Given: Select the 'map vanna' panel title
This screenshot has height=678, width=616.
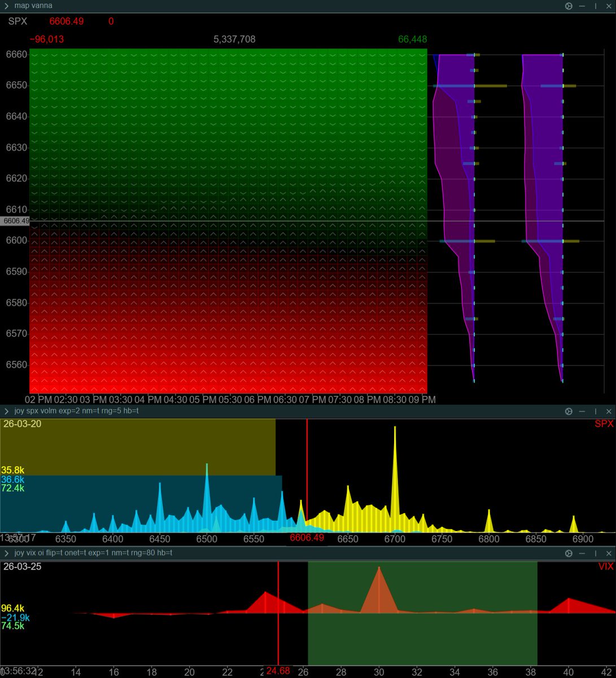Looking at the screenshot, I should 33,6.
